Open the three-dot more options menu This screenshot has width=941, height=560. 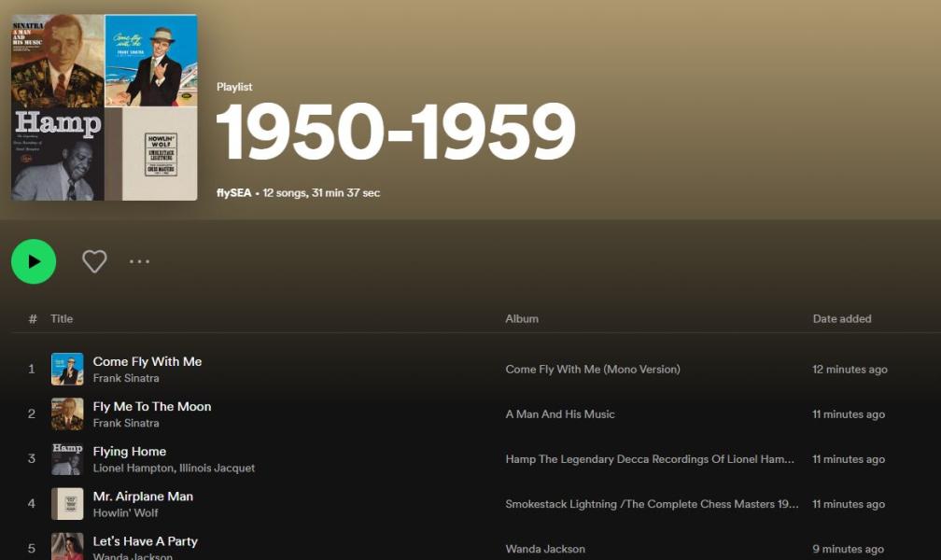pyautogui.click(x=139, y=261)
